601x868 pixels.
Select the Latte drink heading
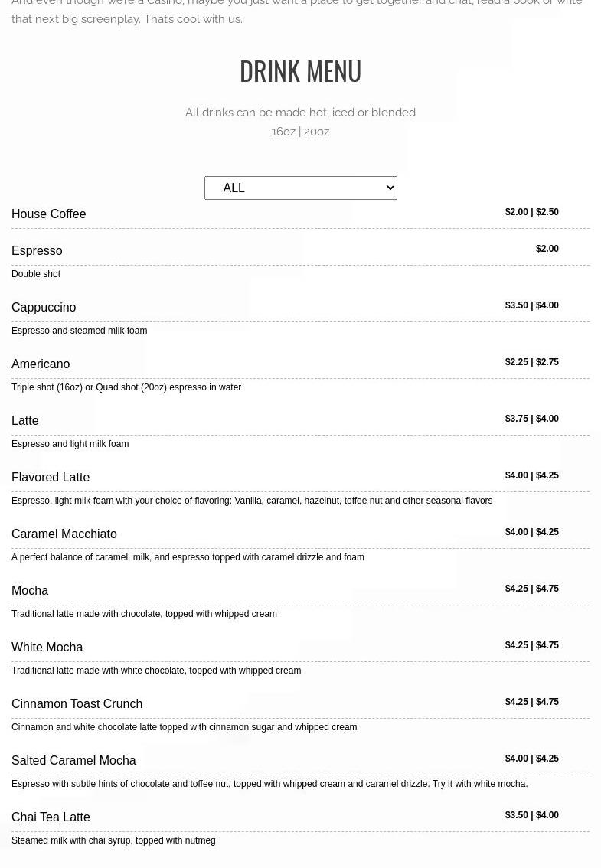click(x=25, y=420)
